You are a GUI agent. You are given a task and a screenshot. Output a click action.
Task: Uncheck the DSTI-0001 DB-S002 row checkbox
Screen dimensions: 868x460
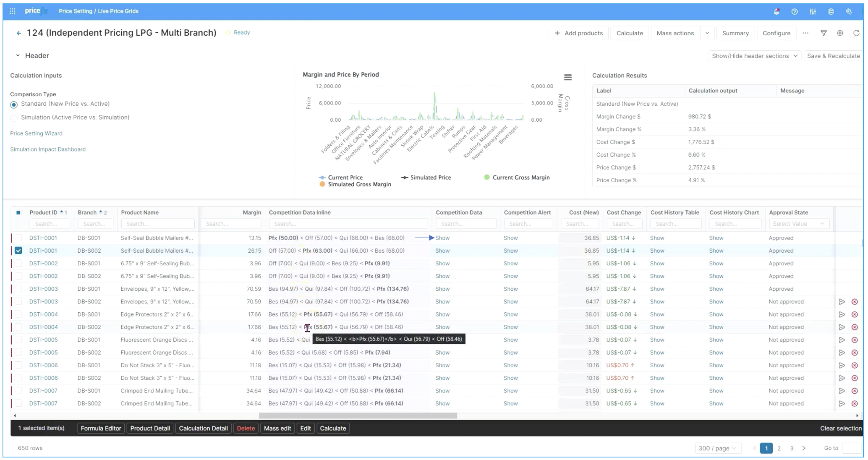[18, 251]
